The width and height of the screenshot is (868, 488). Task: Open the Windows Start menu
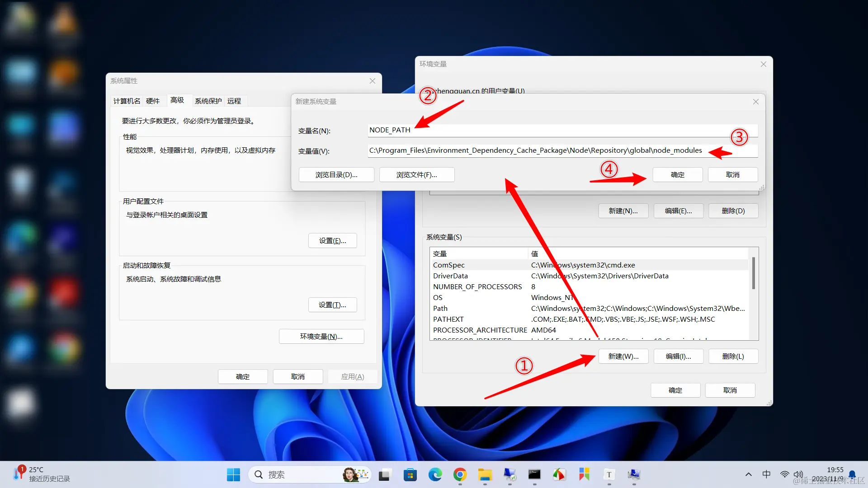[233, 474]
